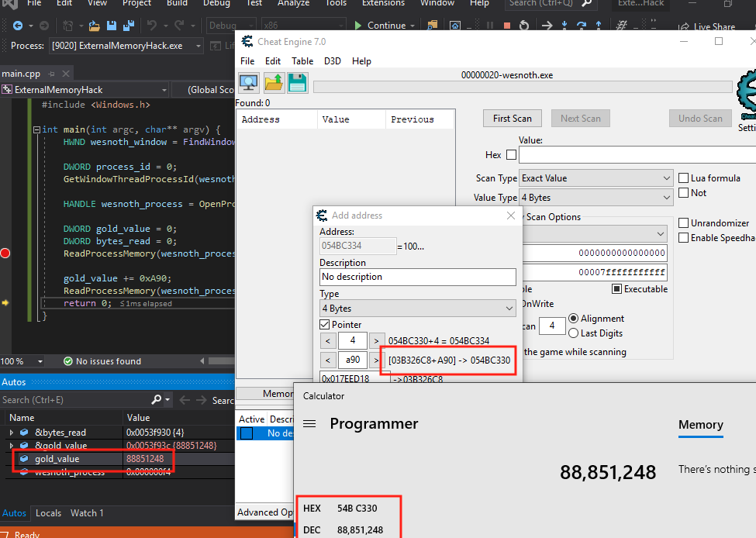Click the Step Out debug icon

[599, 26]
